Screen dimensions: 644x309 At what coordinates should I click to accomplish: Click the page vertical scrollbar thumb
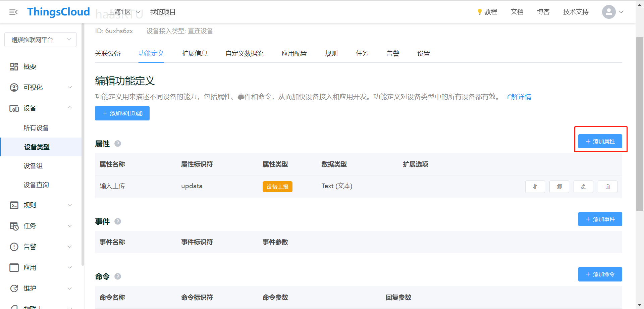click(640, 124)
